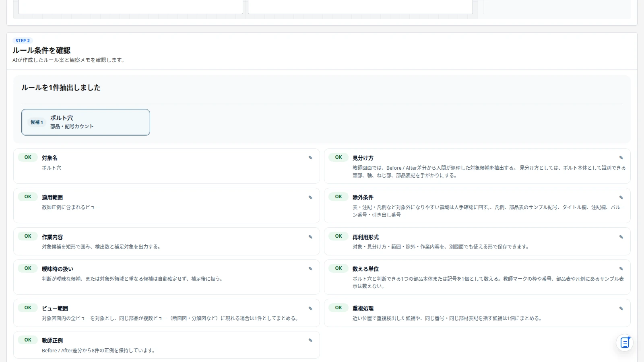Click the 教師正例に含まれるビュー description text
Image resolution: width=644 pixels, height=362 pixels.
tap(71, 207)
